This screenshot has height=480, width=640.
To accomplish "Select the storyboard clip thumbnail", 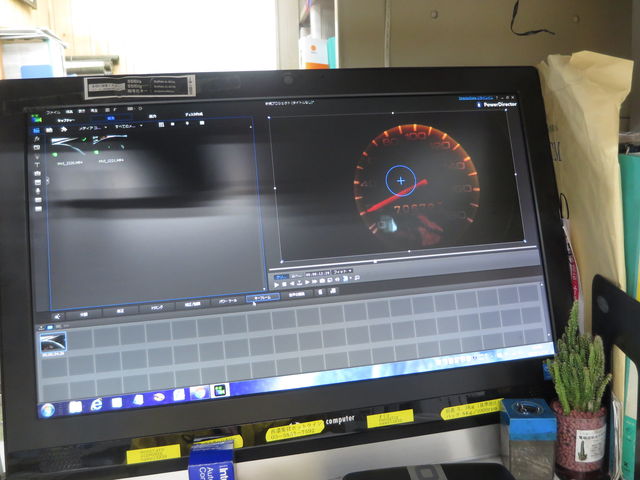I will coord(53,342).
